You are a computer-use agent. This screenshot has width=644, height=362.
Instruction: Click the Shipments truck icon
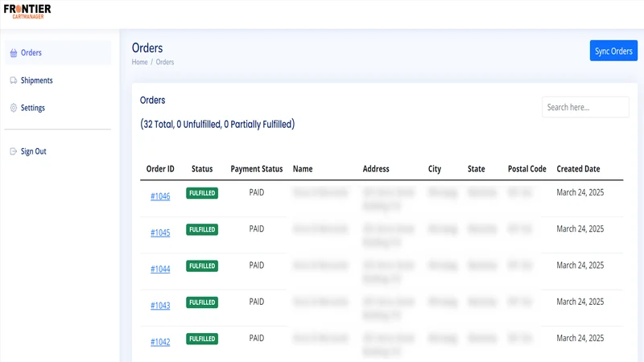14,80
